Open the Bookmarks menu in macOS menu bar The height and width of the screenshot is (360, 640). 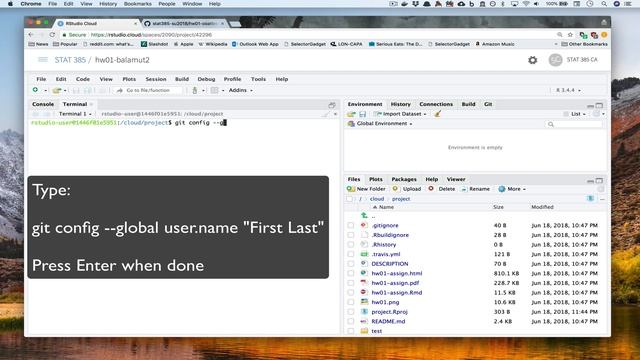point(137,4)
